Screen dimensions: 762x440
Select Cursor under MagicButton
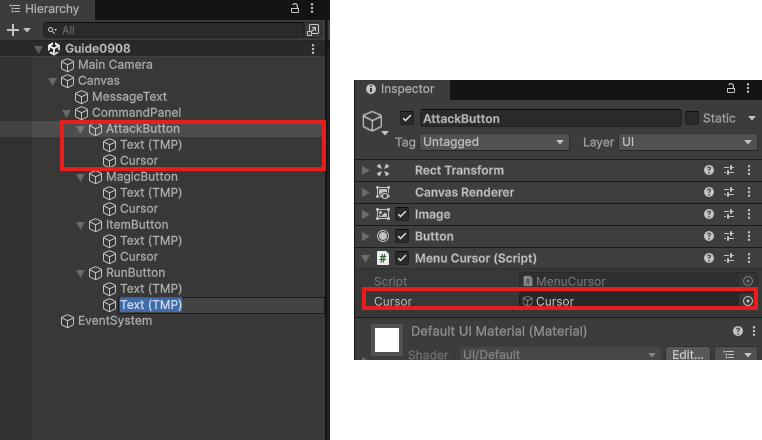(139, 209)
